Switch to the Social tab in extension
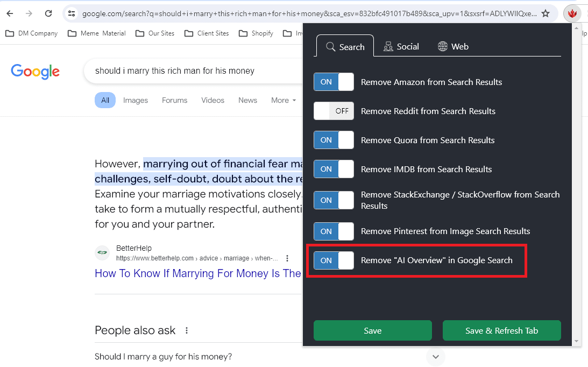Screen dimensions: 588x367 coord(401,46)
